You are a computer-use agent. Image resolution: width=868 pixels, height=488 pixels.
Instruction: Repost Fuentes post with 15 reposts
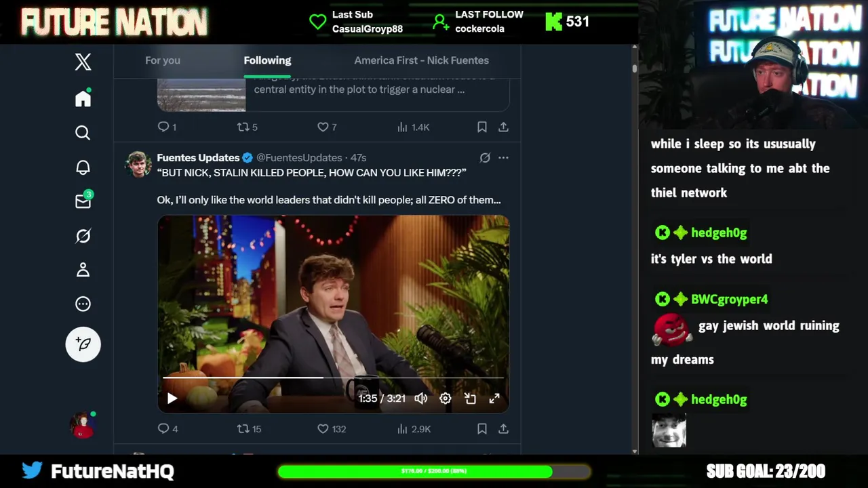click(x=249, y=428)
